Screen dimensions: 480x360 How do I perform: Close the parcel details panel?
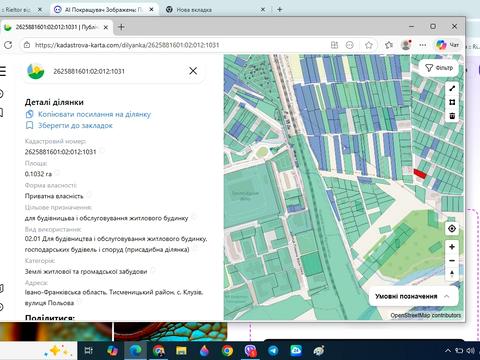[x=193, y=71]
